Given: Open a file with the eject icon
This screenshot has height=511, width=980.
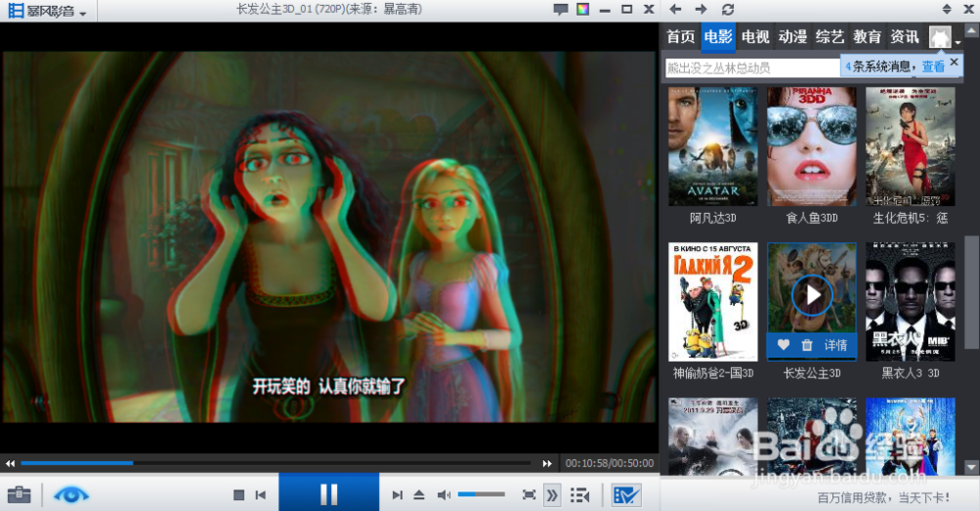Looking at the screenshot, I should click(419, 495).
